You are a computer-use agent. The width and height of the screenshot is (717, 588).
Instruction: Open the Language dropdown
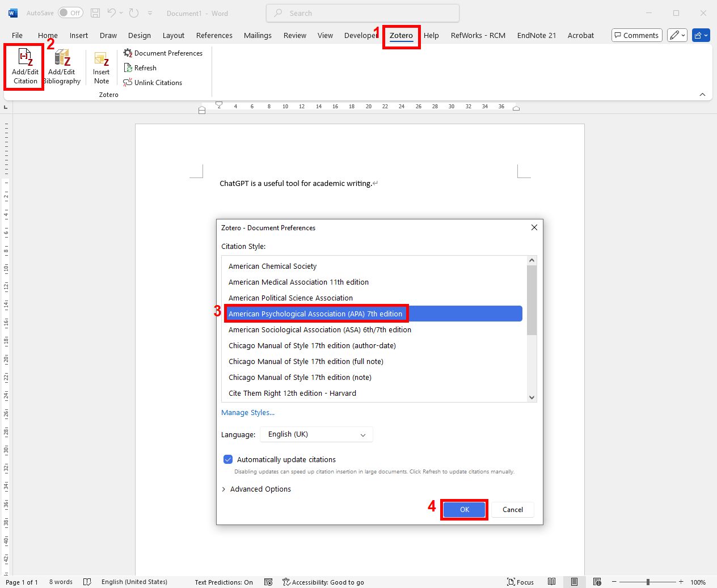316,434
